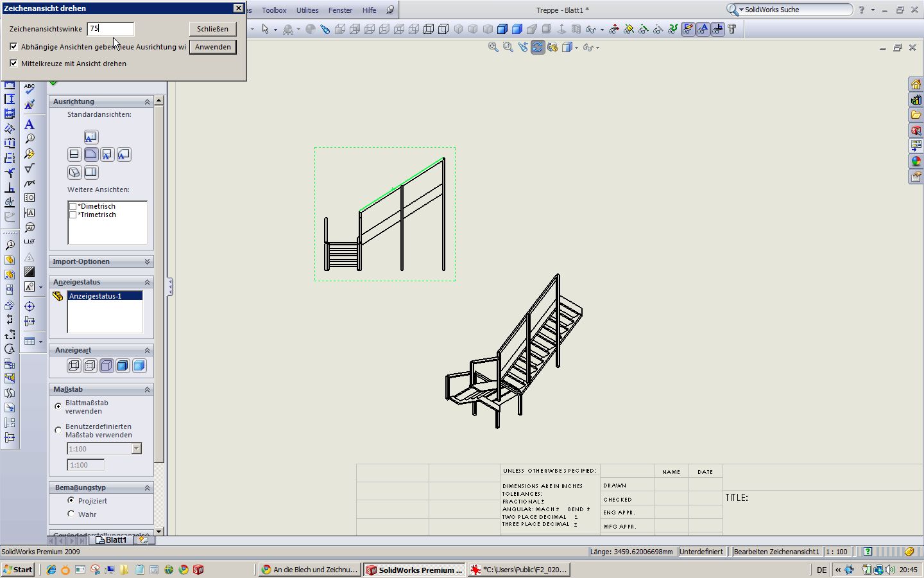
Task: Select the Blattmaßstab verwenden radio button
Action: pos(58,407)
